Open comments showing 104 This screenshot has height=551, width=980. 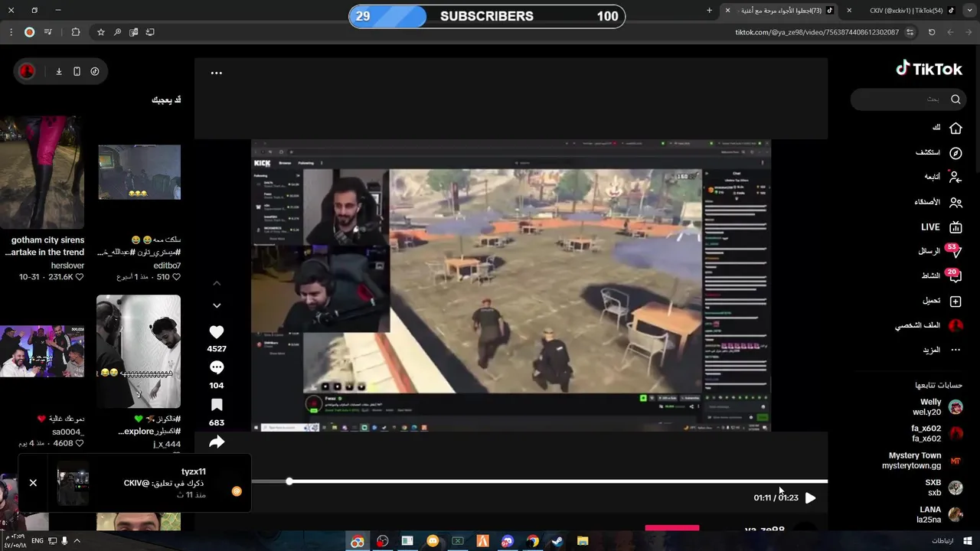(217, 368)
